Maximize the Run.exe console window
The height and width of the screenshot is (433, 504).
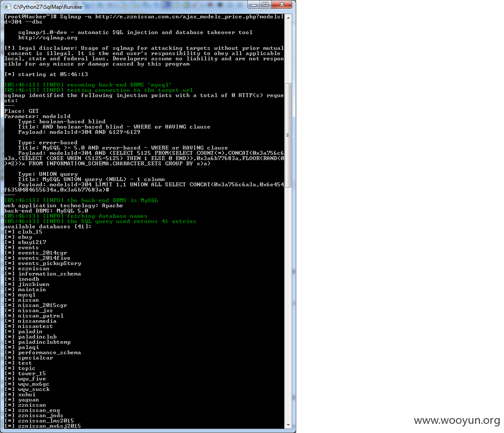(266, 5)
